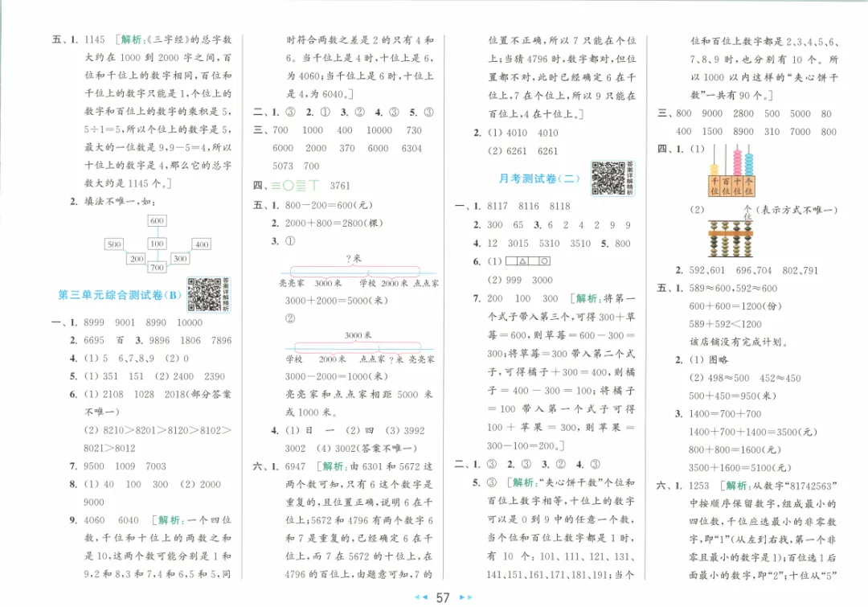Select the equation 1400=700+700
The width and height of the screenshot is (868, 607).
coord(725,414)
